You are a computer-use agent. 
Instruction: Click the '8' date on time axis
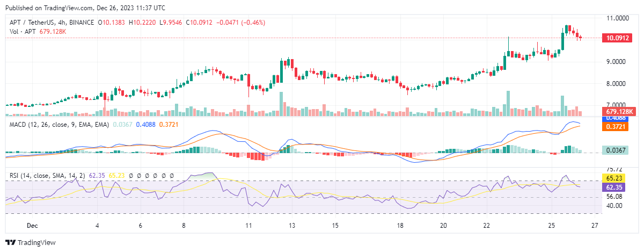(x=184, y=226)
